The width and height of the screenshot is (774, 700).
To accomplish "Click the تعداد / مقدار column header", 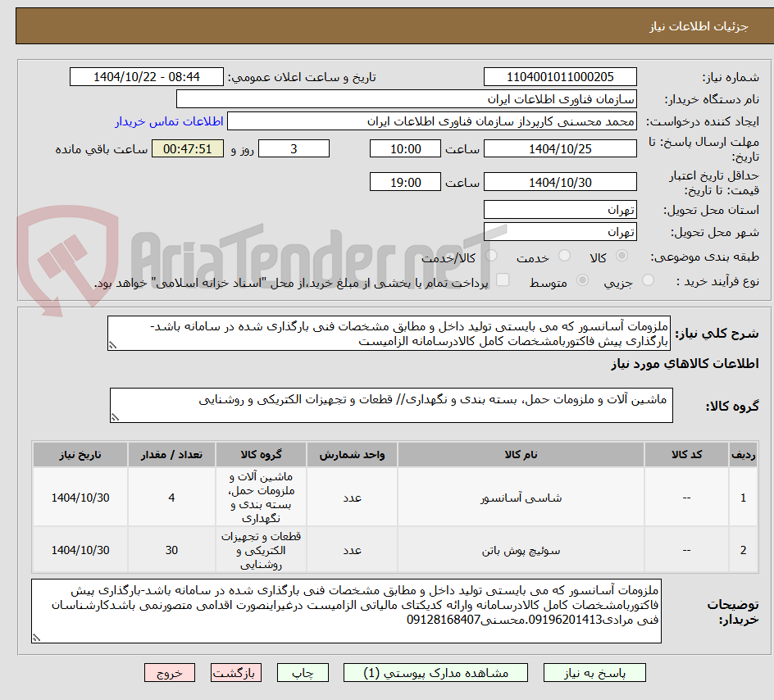I will point(172,454).
